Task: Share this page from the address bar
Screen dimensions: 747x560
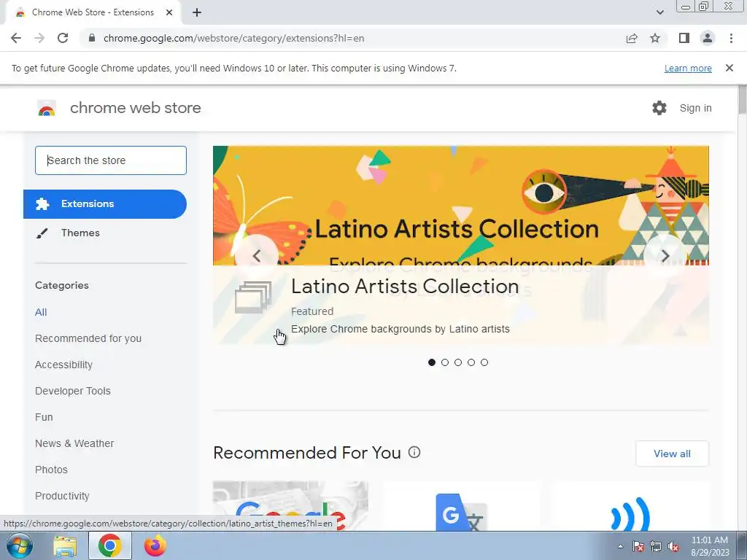Action: [632, 38]
